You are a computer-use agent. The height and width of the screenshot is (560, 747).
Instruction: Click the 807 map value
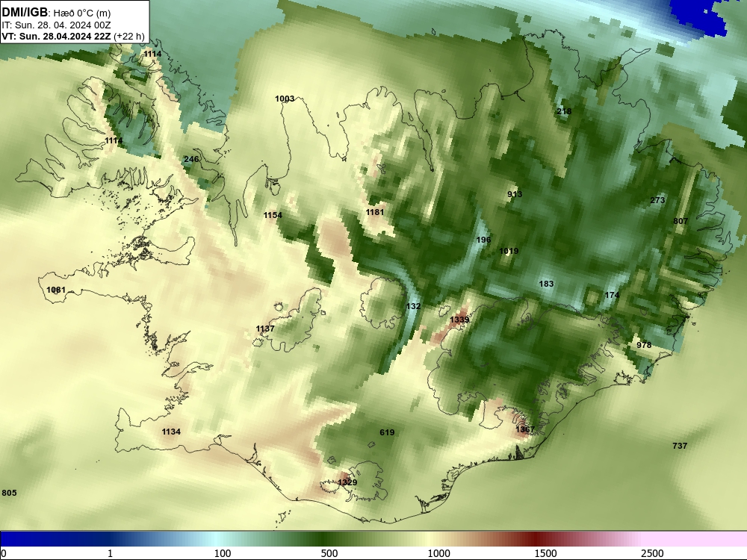pyautogui.click(x=681, y=221)
